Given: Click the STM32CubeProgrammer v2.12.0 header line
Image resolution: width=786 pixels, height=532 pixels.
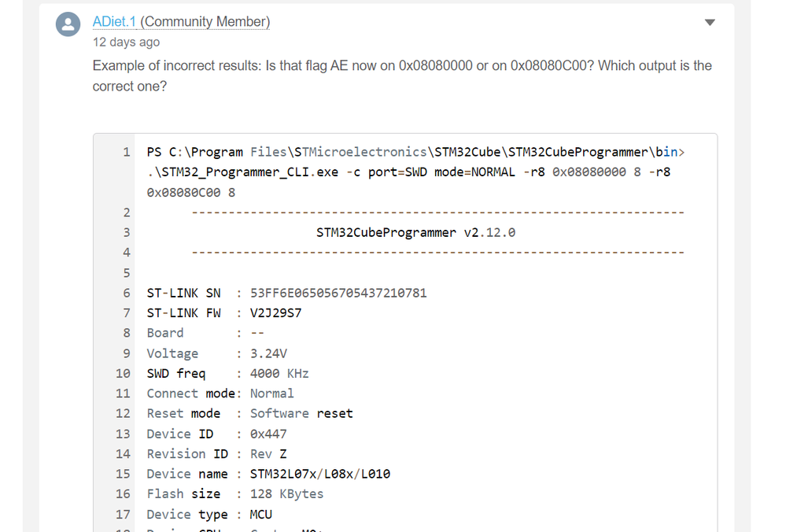Looking at the screenshot, I should (415, 233).
